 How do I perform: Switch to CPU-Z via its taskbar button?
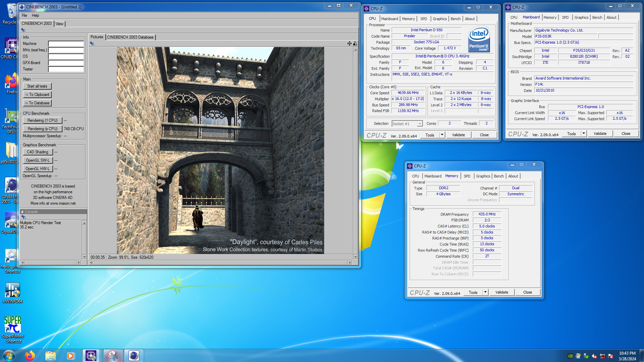pyautogui.click(x=91, y=356)
